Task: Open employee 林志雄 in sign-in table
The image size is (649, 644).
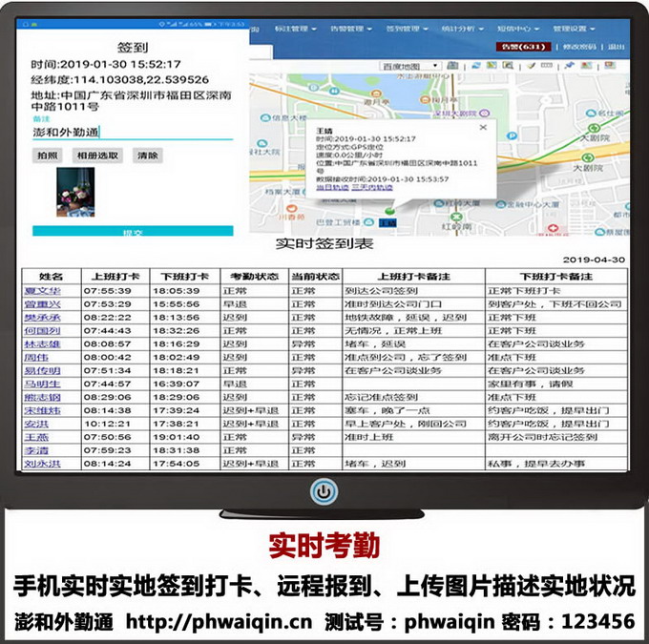Action: (x=42, y=343)
